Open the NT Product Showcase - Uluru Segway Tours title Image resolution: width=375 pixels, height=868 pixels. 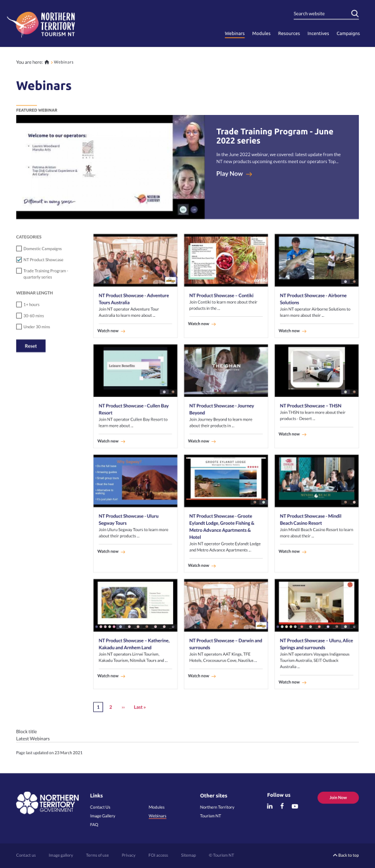pyautogui.click(x=130, y=520)
